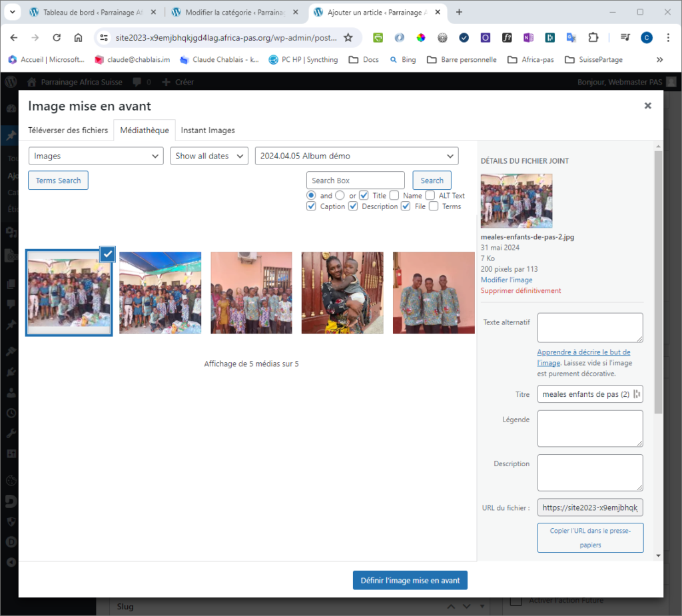Viewport: 682px width, 616px height.
Task: Select the 'or' radio button
Action: point(340,196)
